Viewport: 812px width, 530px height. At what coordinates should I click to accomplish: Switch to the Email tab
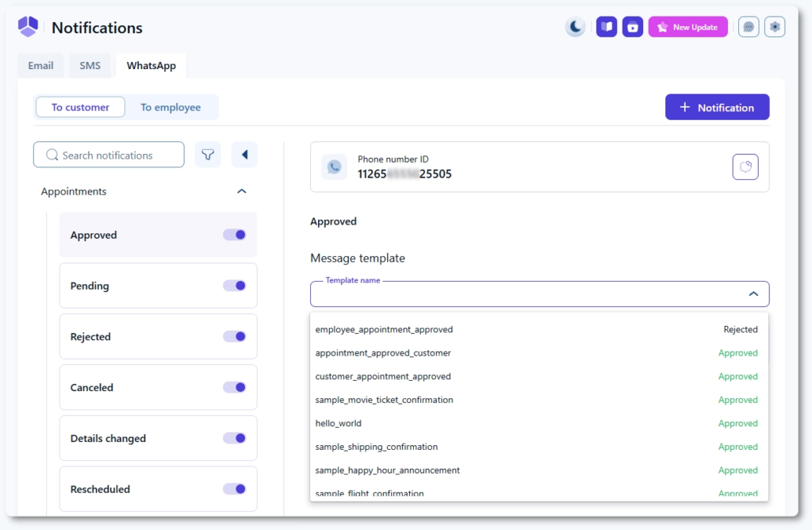coord(41,66)
